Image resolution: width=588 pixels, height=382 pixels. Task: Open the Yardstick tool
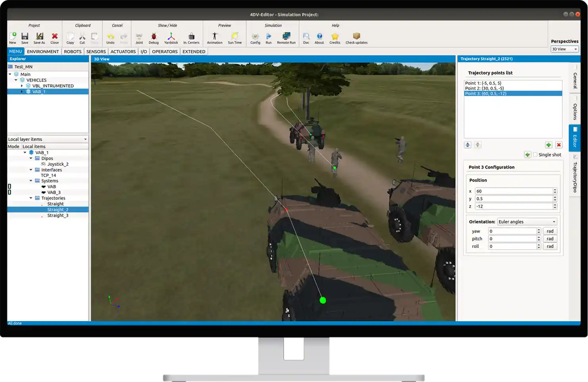(x=171, y=36)
